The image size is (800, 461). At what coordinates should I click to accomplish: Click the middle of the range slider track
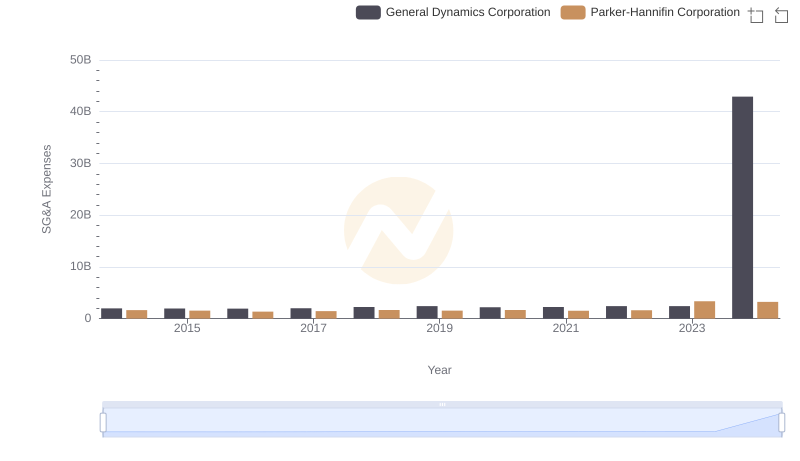442,422
